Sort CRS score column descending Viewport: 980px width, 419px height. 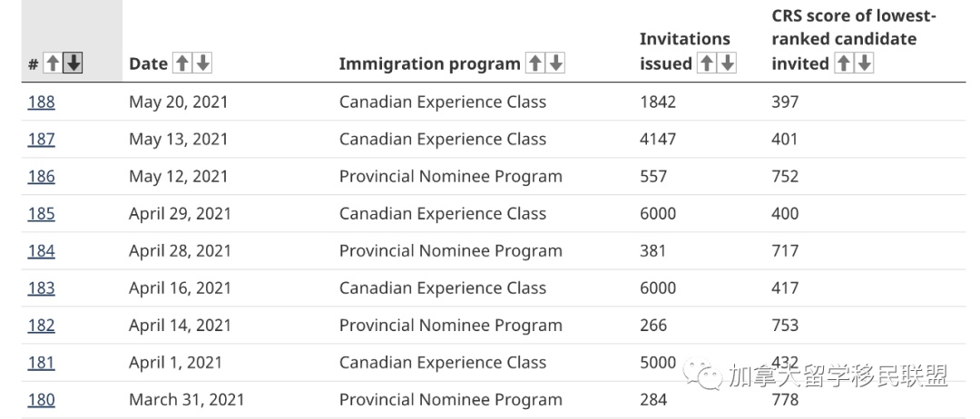click(865, 63)
